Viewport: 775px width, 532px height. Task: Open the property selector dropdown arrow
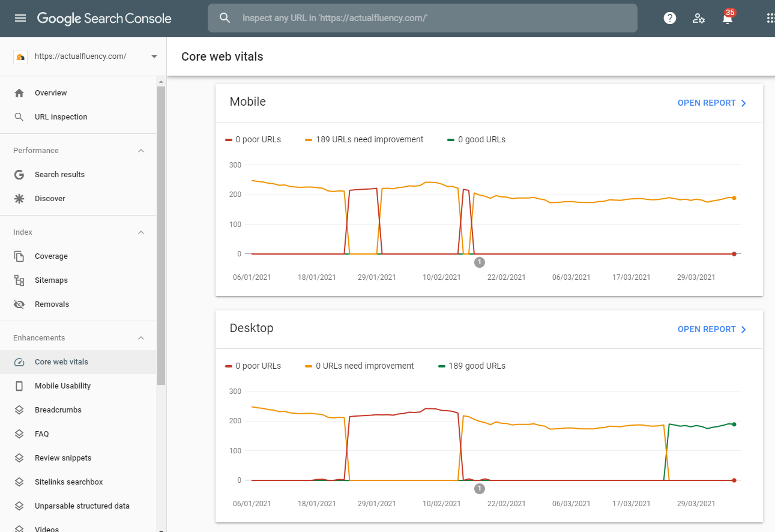point(154,56)
